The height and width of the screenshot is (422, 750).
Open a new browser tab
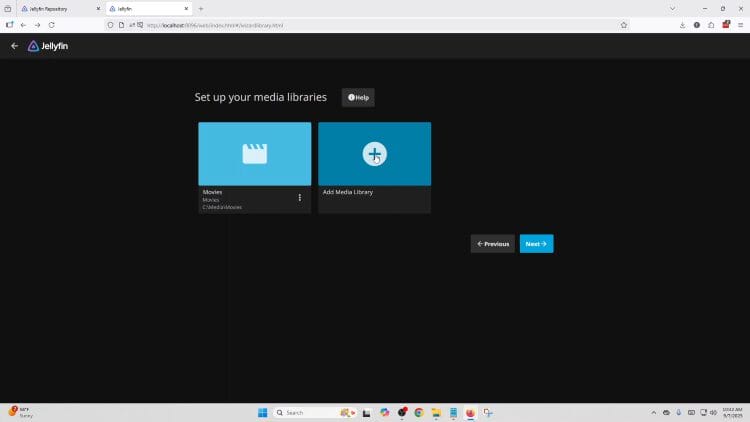click(200, 8)
